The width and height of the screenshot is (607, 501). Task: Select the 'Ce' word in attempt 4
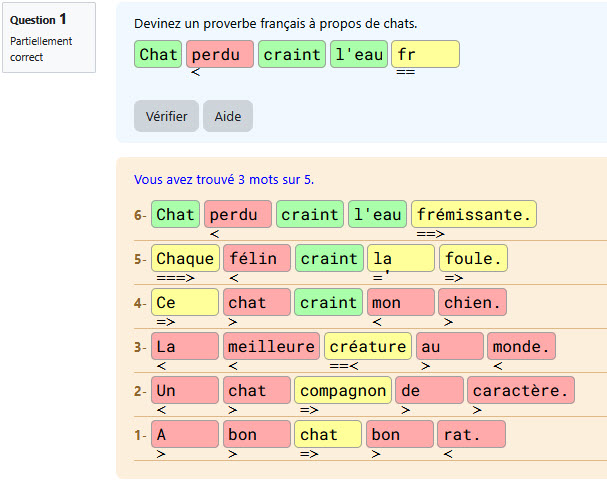pos(185,302)
